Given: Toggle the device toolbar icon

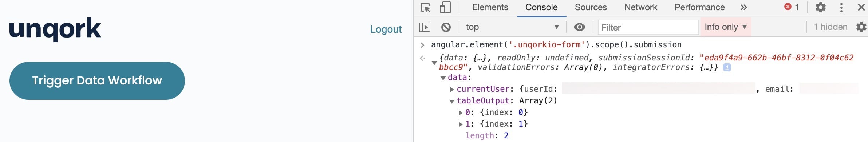Looking at the screenshot, I should 445,7.
